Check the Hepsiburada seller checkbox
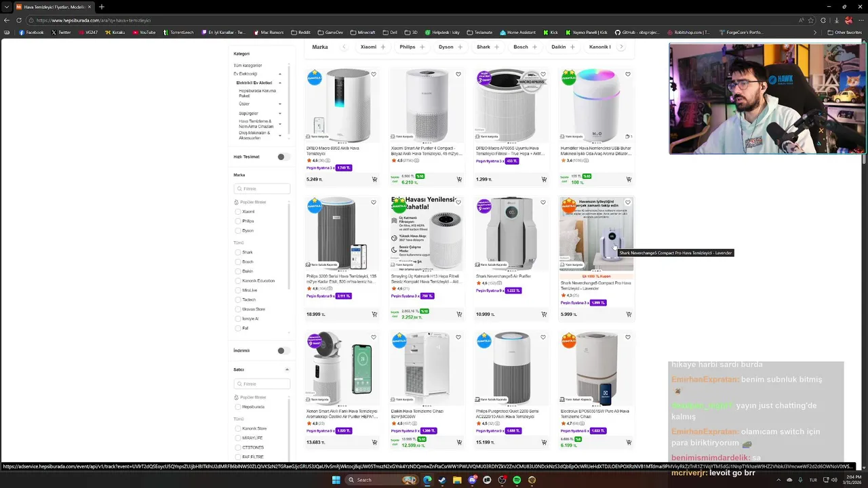The width and height of the screenshot is (868, 488). click(237, 407)
